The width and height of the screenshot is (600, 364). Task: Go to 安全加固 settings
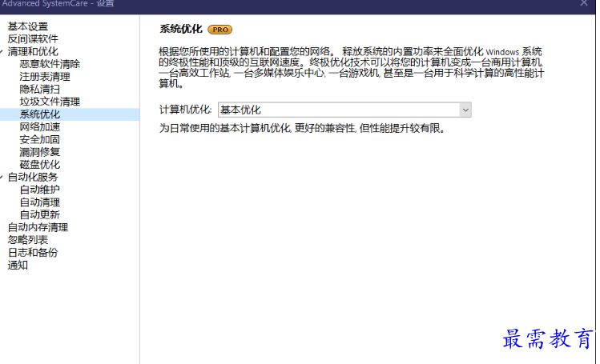[x=40, y=140]
